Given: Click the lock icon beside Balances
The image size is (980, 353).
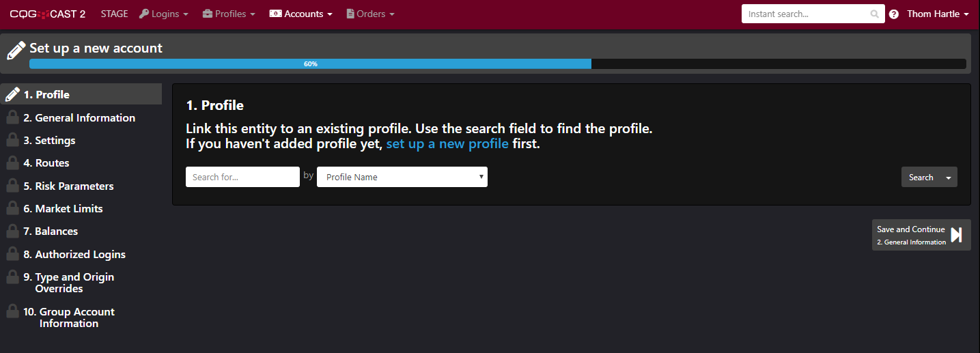Looking at the screenshot, I should (x=12, y=231).
